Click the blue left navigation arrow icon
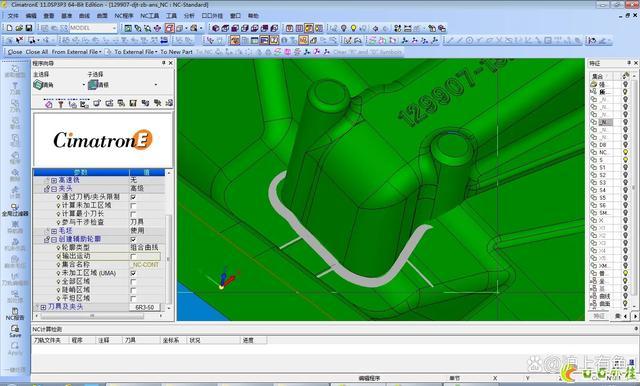The width and height of the screenshot is (640, 386). pyautogui.click(x=375, y=28)
